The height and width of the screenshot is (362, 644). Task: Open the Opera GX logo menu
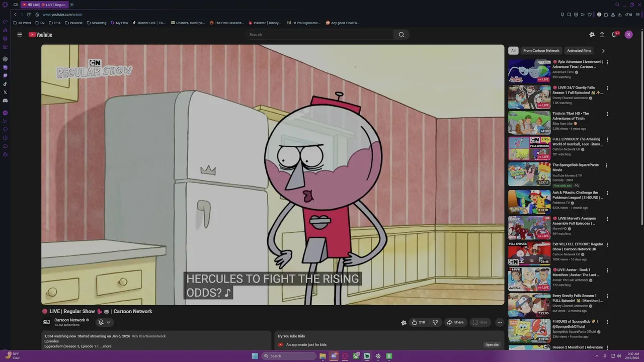[x=5, y=5]
